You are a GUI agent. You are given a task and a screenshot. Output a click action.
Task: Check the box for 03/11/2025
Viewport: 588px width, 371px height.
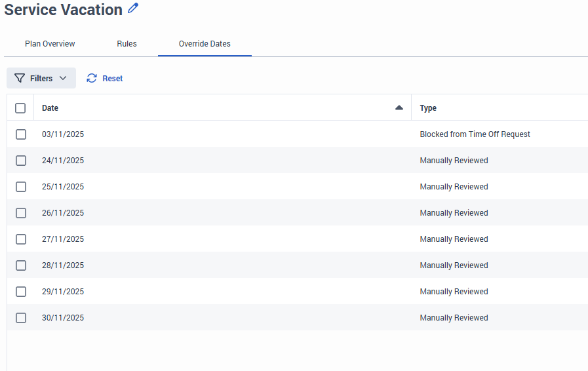coord(21,134)
